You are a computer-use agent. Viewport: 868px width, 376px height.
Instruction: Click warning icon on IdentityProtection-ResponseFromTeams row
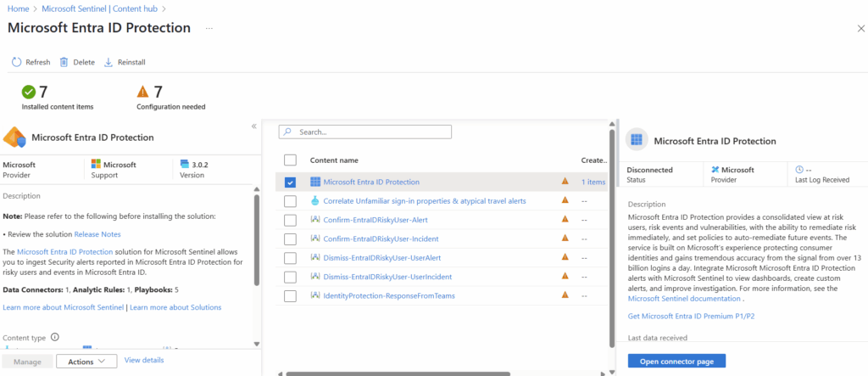point(565,295)
